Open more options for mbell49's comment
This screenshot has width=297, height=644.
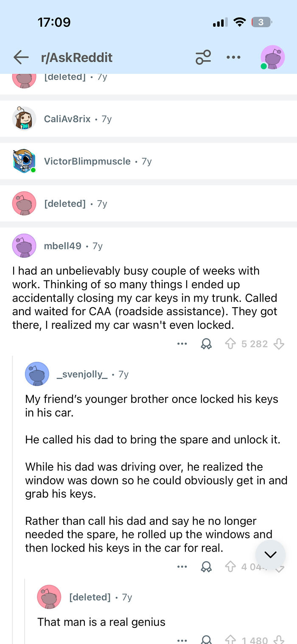[182, 344]
